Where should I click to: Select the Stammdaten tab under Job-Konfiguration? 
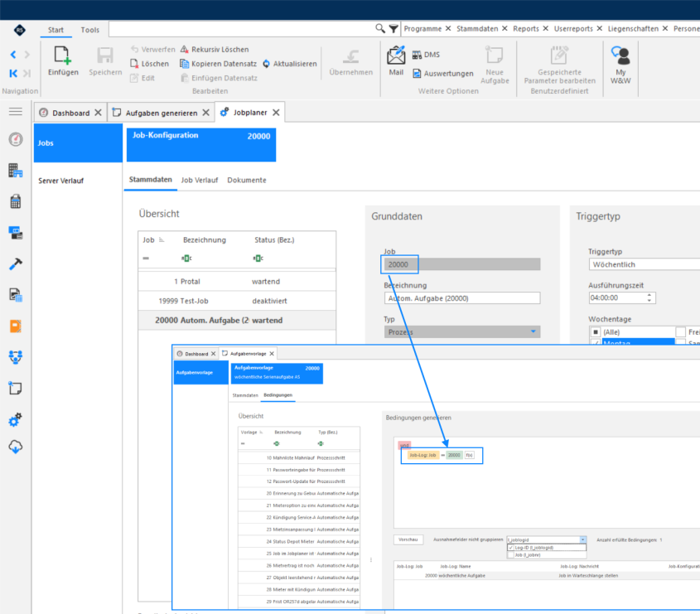click(x=151, y=180)
